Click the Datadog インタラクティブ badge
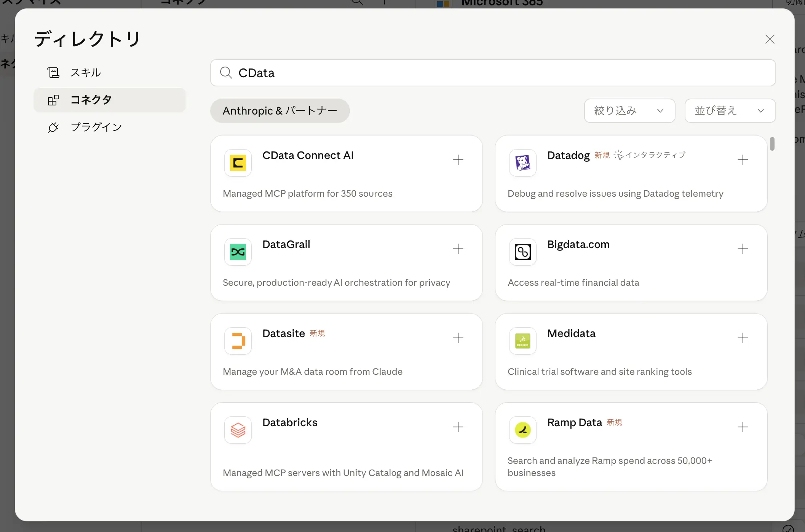The height and width of the screenshot is (532, 805). click(650, 155)
